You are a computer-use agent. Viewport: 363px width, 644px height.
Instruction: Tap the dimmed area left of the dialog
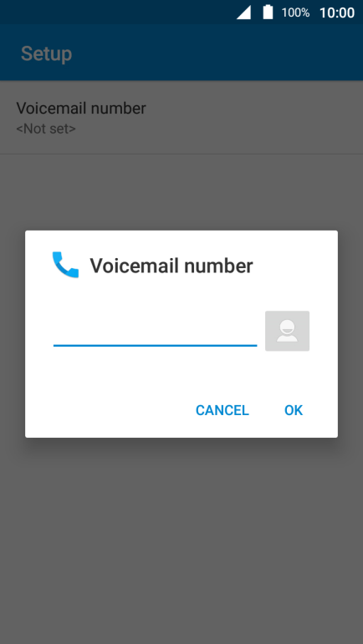click(x=13, y=333)
